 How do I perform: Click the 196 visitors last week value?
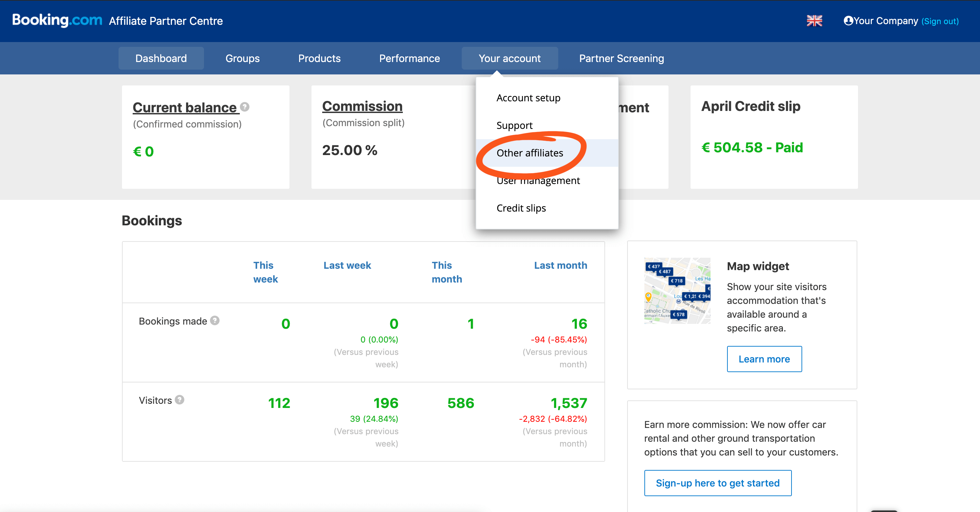[x=386, y=403]
